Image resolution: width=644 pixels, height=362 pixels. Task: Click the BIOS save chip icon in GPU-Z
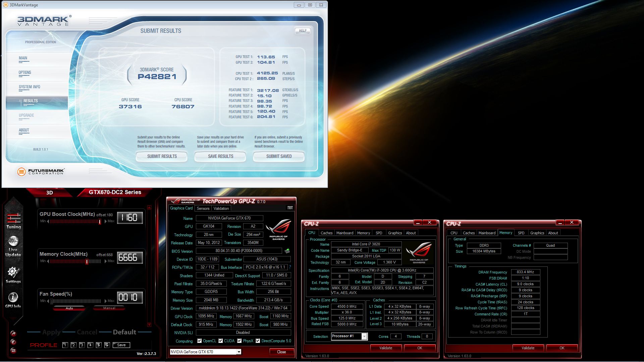(287, 251)
